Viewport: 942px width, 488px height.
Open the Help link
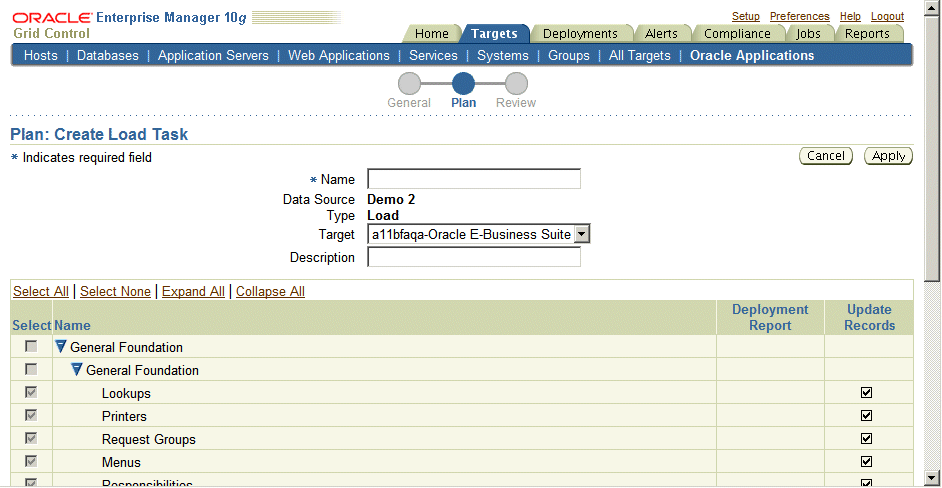[x=850, y=16]
